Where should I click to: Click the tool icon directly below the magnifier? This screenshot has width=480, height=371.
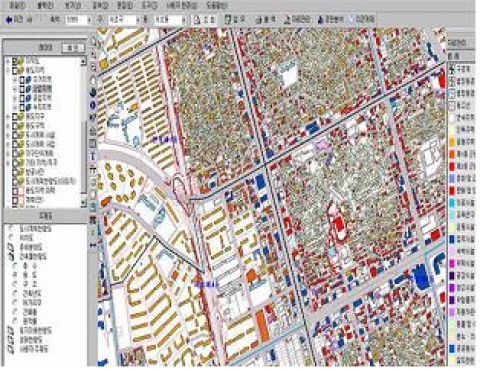93,54
